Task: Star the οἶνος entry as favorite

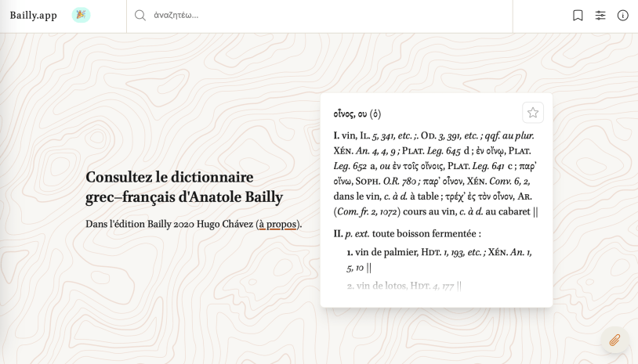Action: pyautogui.click(x=533, y=113)
